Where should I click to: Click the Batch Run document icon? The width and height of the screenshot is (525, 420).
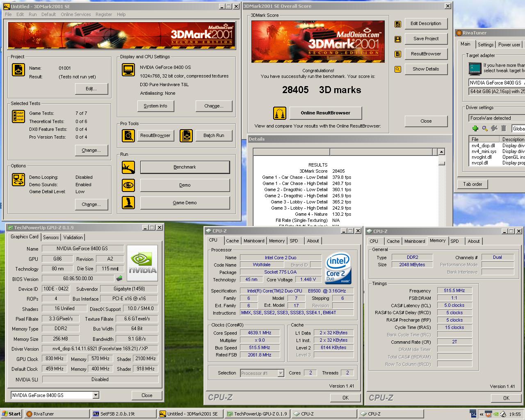click(x=186, y=135)
